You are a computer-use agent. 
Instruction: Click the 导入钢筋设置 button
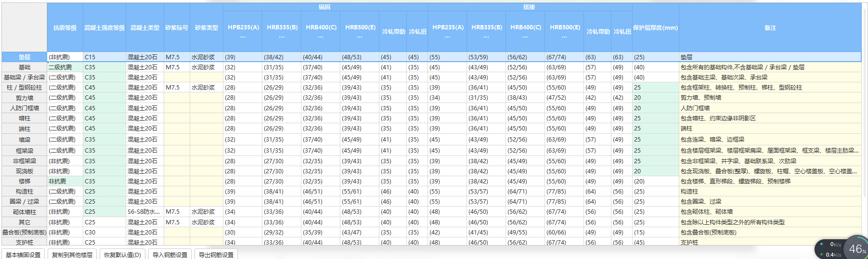tap(170, 255)
